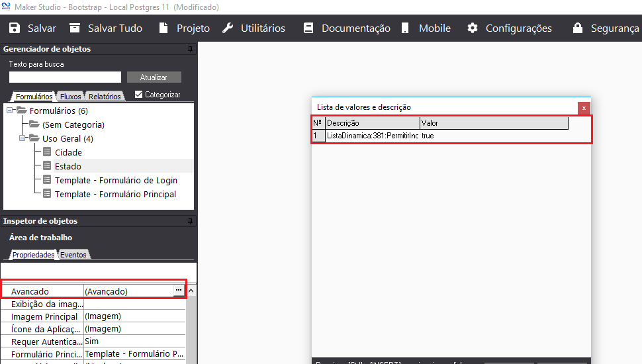Click the Texto para busca field

coord(65,77)
